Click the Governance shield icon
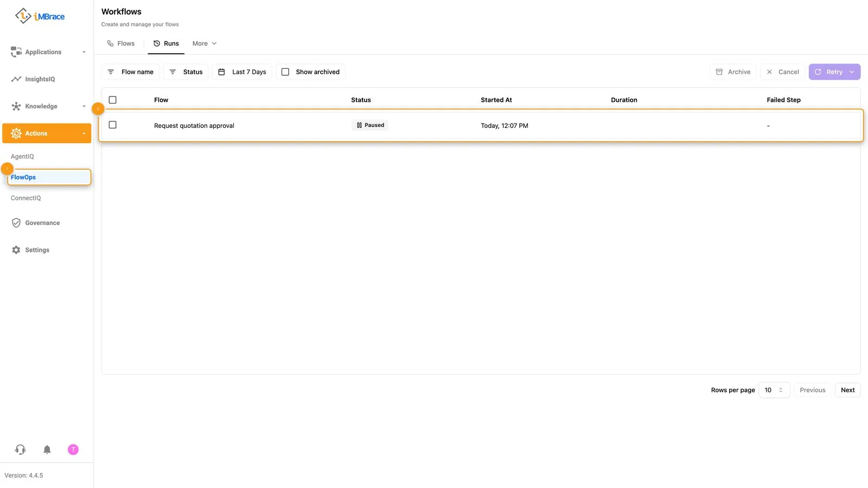Screen dimensions: 868x488 coord(16,223)
